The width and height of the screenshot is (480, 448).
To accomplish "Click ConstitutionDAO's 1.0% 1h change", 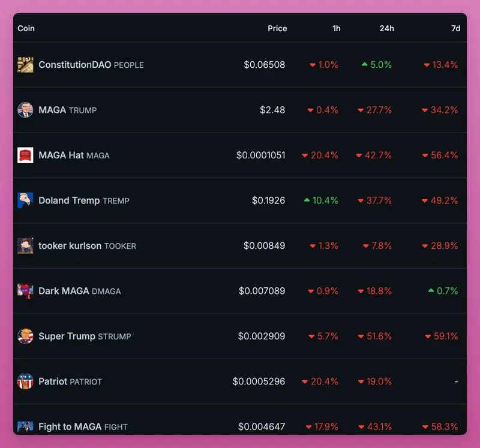I will click(324, 65).
